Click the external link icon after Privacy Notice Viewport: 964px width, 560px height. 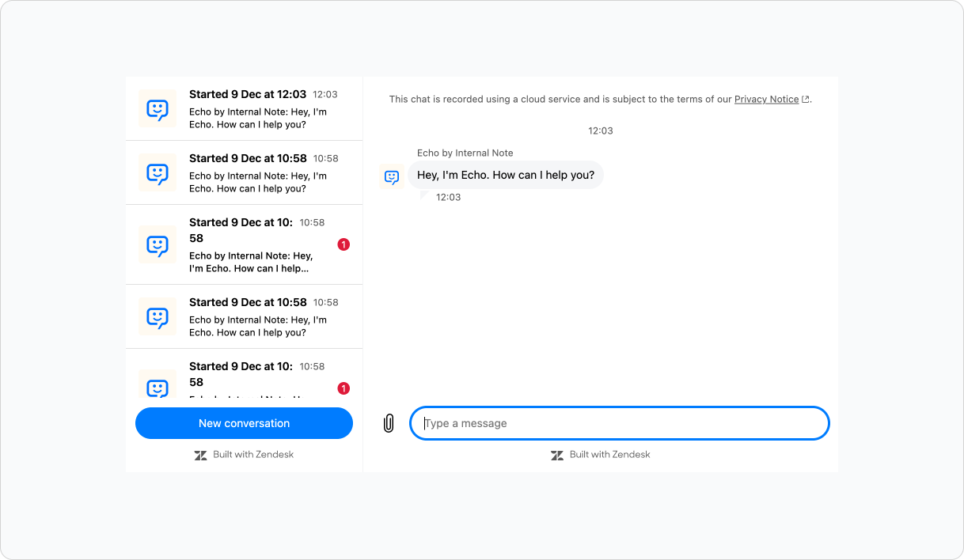[806, 100]
